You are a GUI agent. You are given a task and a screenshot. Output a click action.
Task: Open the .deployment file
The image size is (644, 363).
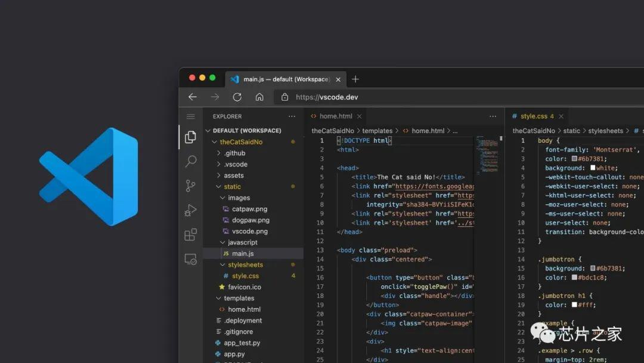pos(243,320)
